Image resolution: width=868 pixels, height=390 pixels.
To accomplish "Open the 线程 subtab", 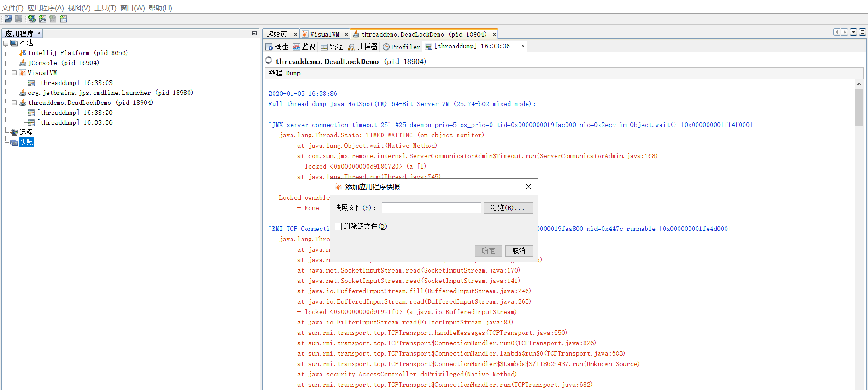I will tap(332, 47).
